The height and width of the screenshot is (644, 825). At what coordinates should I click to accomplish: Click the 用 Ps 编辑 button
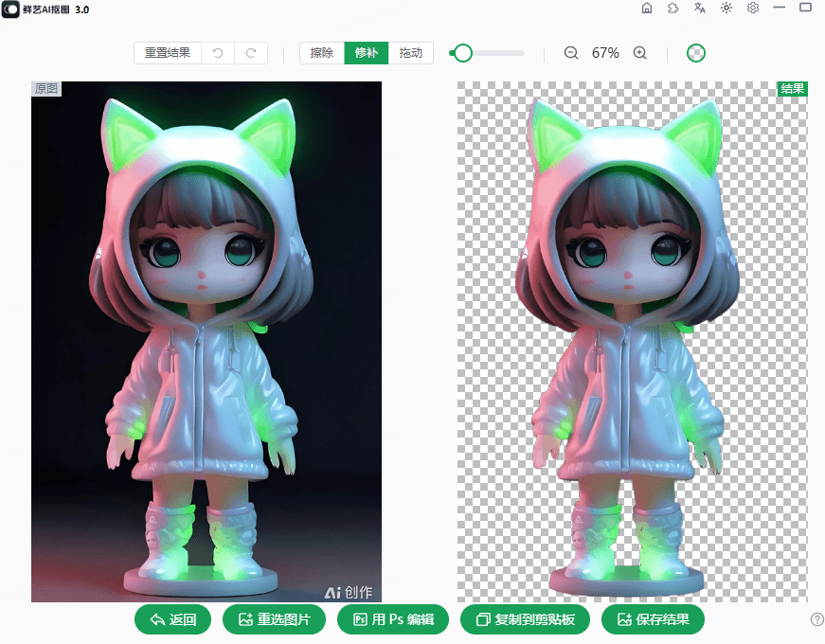393,619
